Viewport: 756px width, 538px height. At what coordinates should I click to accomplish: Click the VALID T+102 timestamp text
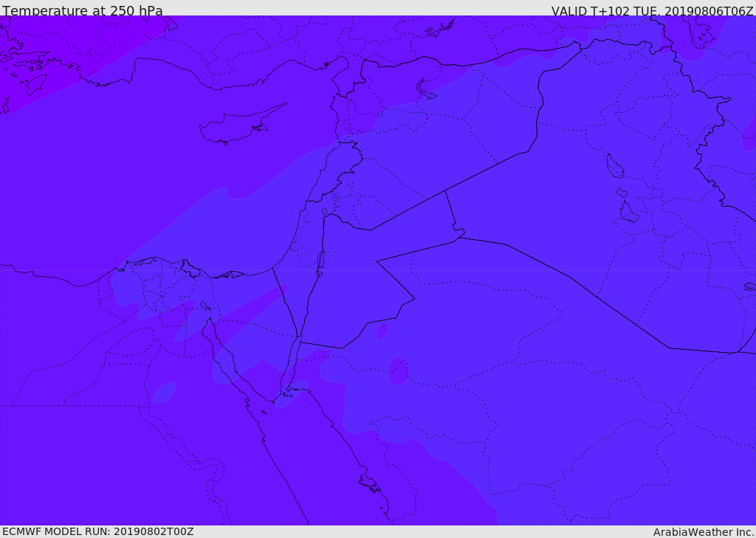[x=653, y=10]
